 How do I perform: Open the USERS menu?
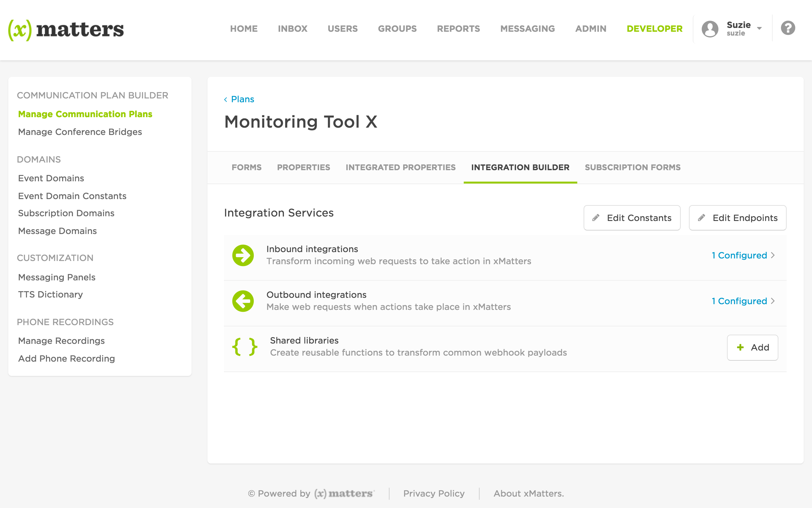[x=343, y=29]
